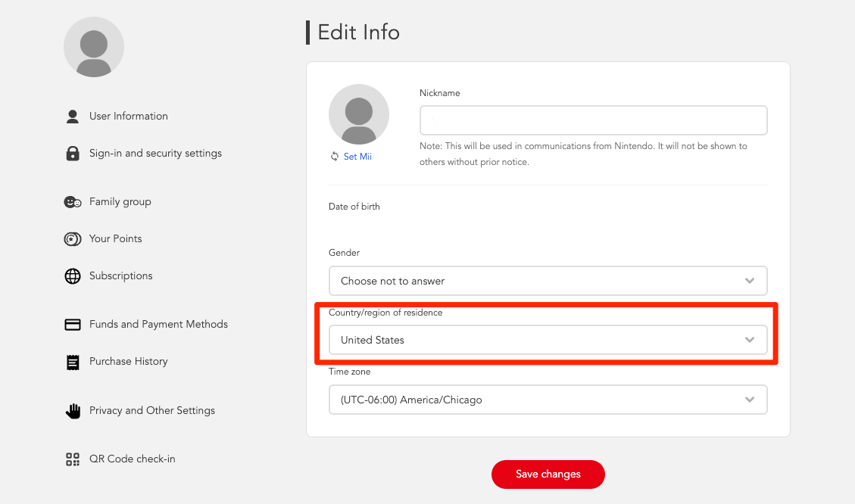Screen dimensions: 855x504
Task: Click the Nickname note text
Action: coord(583,154)
